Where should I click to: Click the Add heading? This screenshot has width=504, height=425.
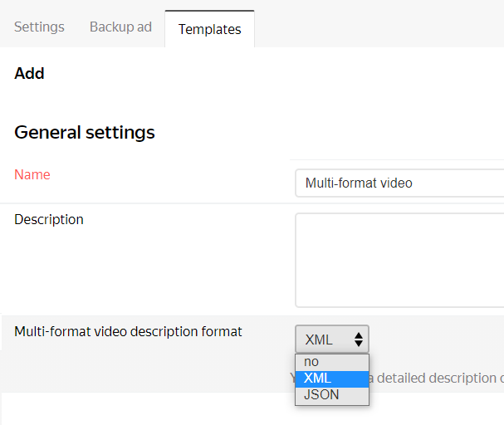(29, 74)
